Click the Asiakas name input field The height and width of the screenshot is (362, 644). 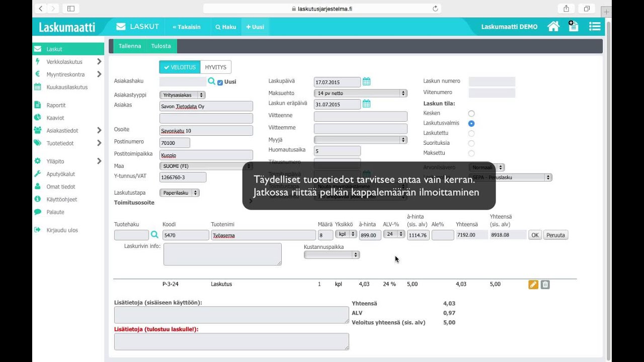pyautogui.click(x=206, y=106)
